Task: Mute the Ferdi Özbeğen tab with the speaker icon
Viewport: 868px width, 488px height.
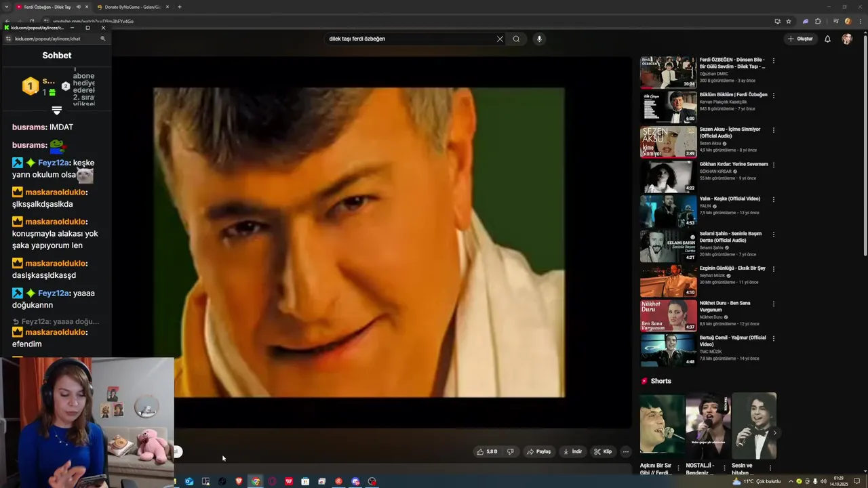Action: (78, 7)
